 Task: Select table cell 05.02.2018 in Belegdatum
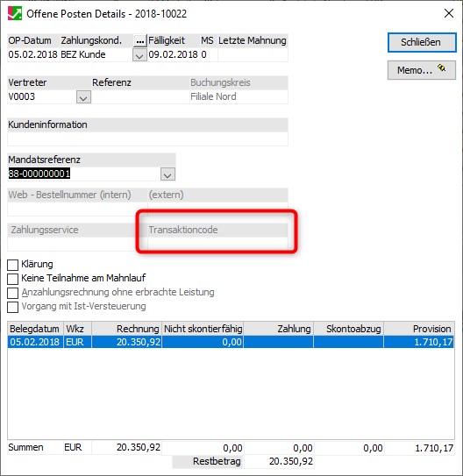[x=36, y=342]
